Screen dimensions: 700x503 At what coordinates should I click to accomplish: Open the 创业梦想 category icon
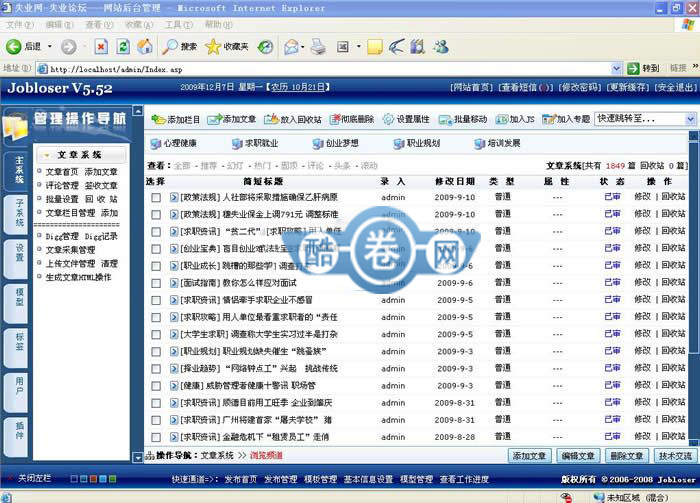[318, 143]
